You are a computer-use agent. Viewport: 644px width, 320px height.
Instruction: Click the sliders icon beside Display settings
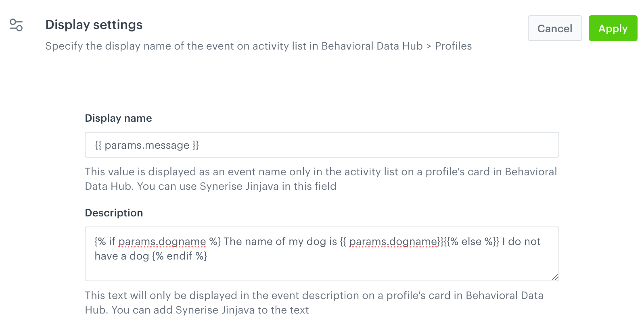(x=15, y=25)
